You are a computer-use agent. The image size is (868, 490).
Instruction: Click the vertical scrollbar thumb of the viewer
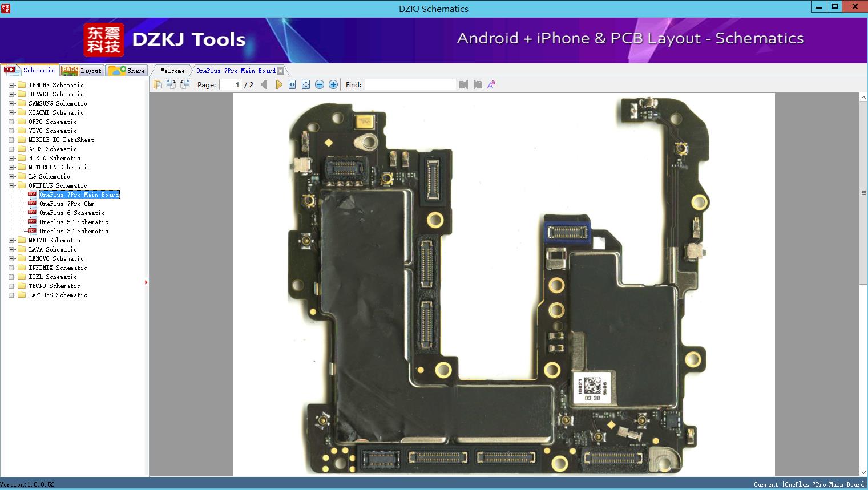point(863,193)
